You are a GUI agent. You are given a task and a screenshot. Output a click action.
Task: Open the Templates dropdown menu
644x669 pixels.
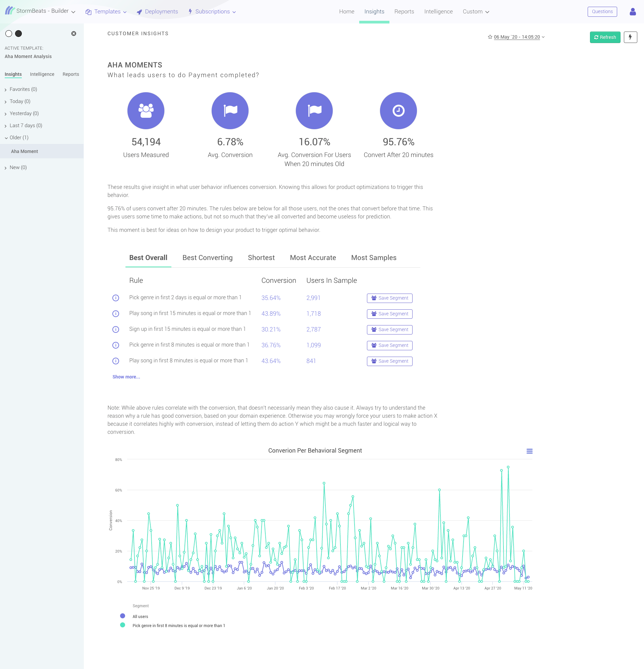click(x=107, y=12)
